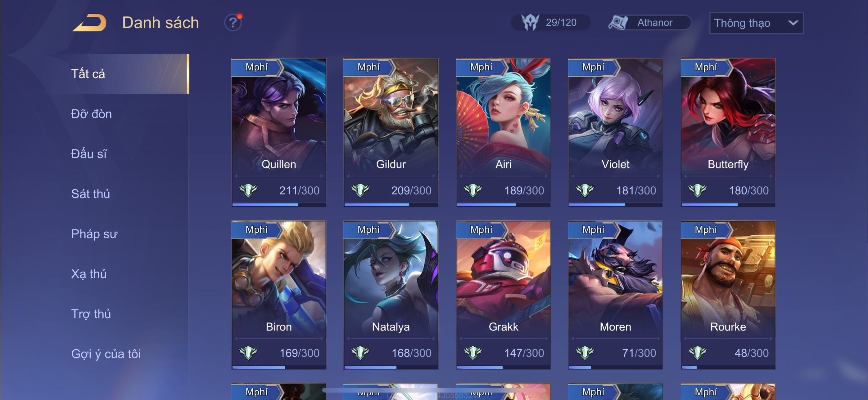The image size is (868, 400).
Task: Click the Athanor region button
Action: 650,23
